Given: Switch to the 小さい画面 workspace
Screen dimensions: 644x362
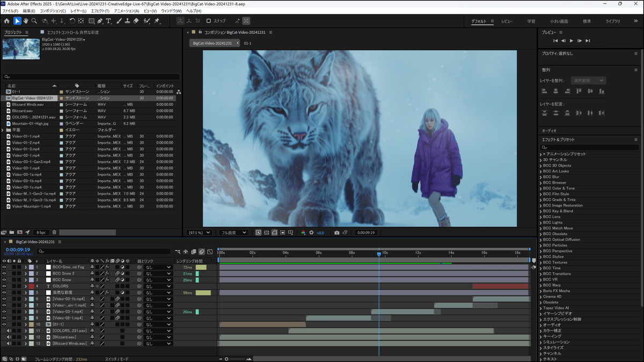Looking at the screenshot, I should (559, 21).
